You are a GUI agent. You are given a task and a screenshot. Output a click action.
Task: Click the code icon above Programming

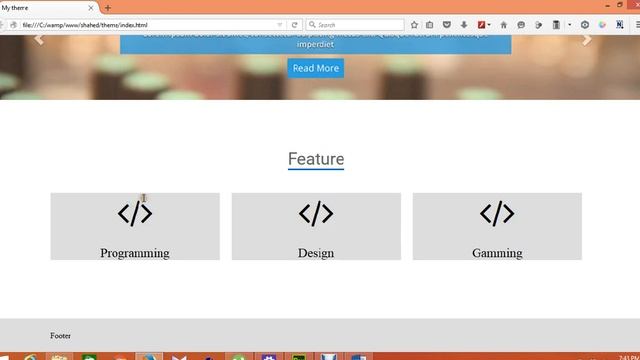(x=135, y=213)
